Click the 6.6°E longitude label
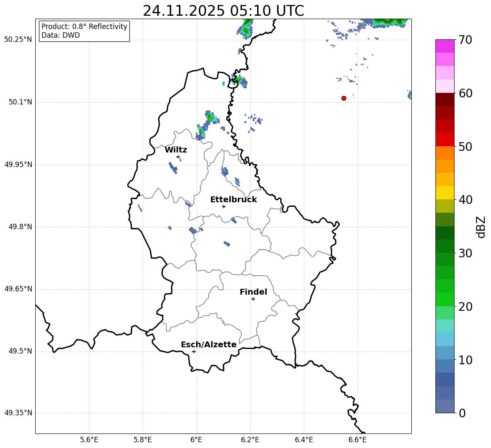Viewport: 491px width, 448px height. (x=357, y=440)
